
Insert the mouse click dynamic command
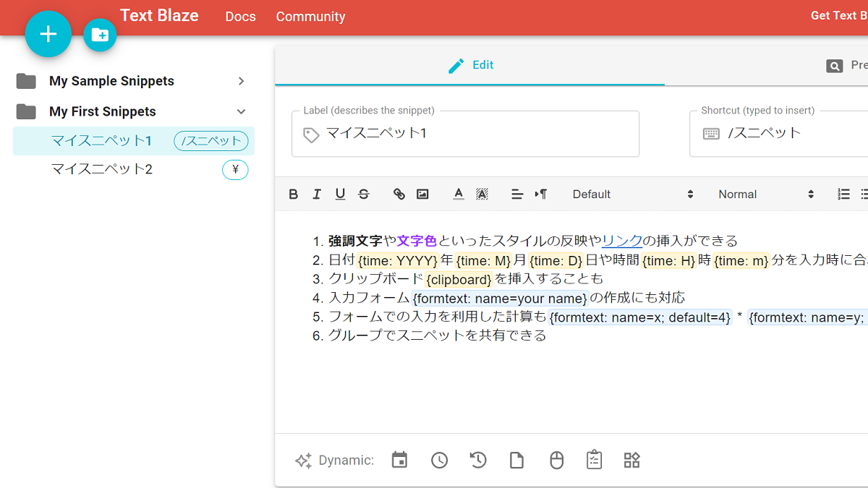point(556,460)
